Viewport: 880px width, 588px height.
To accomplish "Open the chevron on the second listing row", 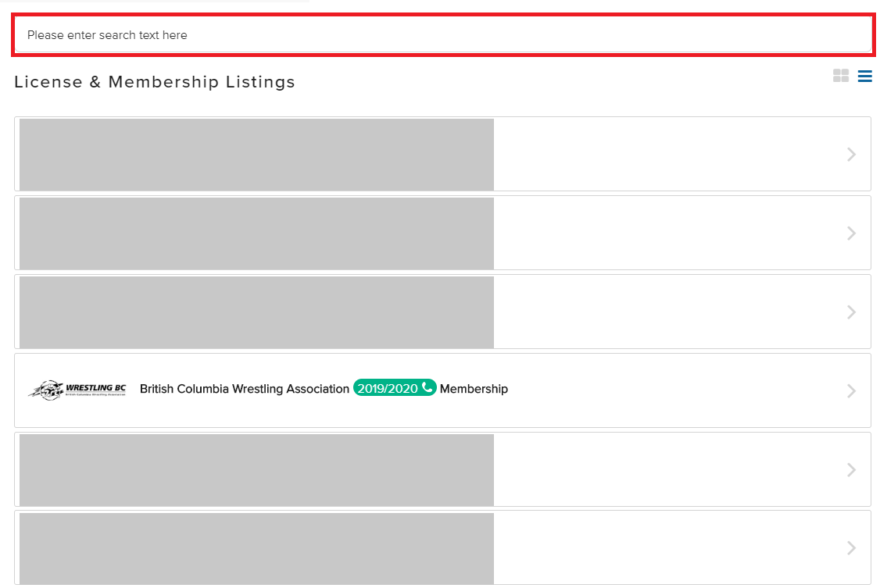I will tap(851, 233).
